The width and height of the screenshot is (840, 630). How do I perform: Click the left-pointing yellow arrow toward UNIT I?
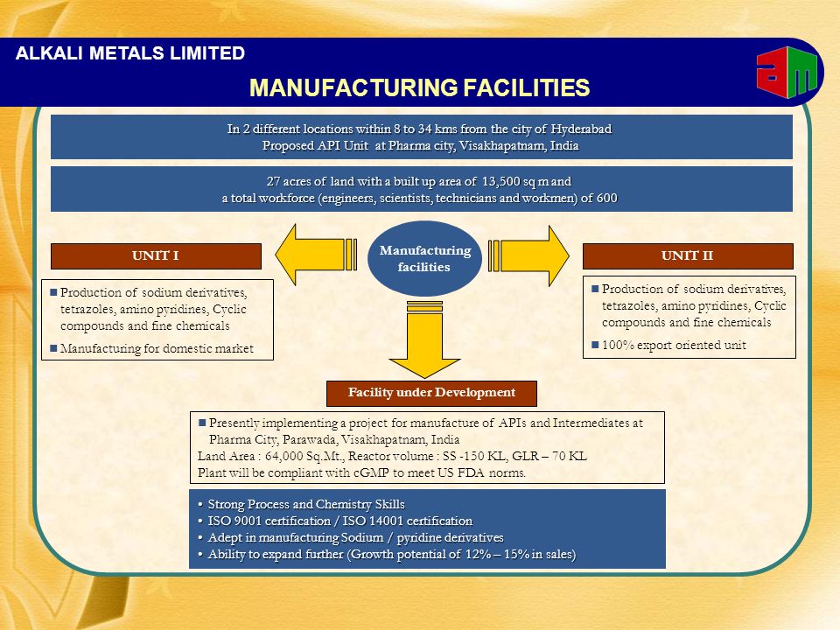pyautogui.click(x=316, y=255)
